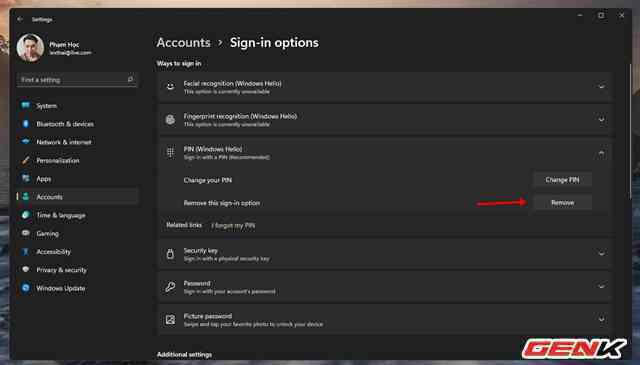Open the Pham Hoc profile avatar
Image resolution: width=640 pixels, height=365 pixels.
click(x=30, y=48)
